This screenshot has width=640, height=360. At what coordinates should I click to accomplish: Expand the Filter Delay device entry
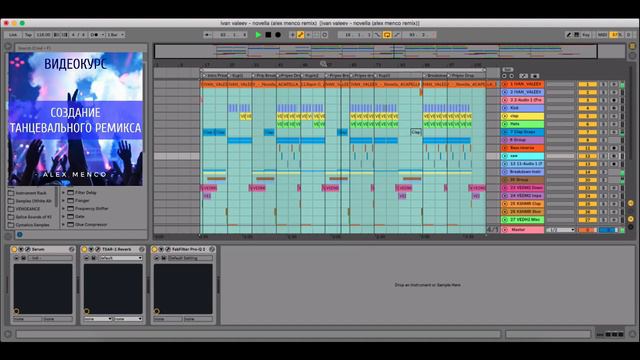[64, 192]
